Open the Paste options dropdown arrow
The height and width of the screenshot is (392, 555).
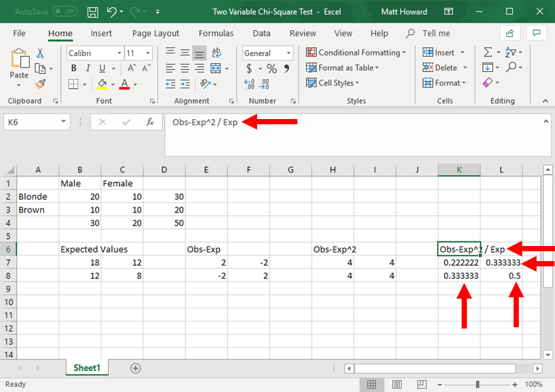(x=19, y=86)
